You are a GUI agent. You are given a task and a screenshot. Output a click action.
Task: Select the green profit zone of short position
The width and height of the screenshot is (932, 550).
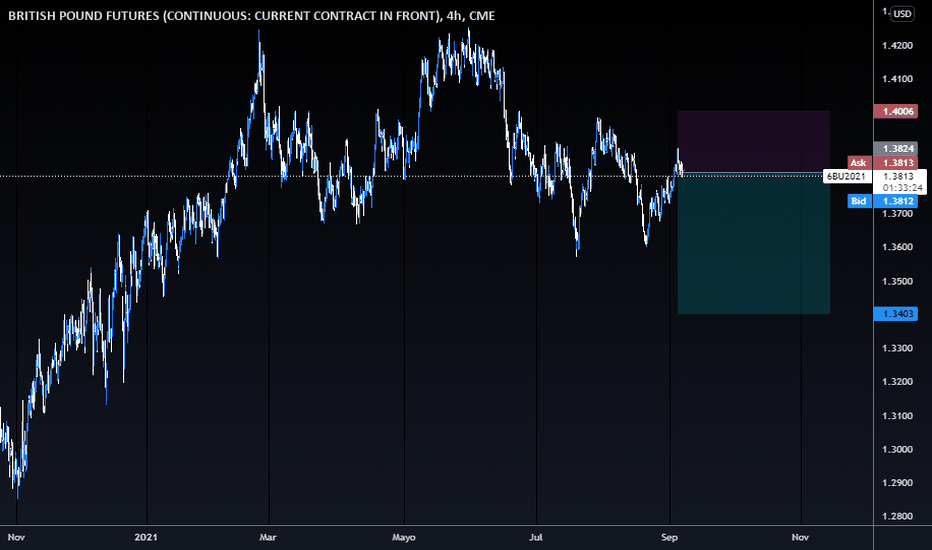pos(754,244)
